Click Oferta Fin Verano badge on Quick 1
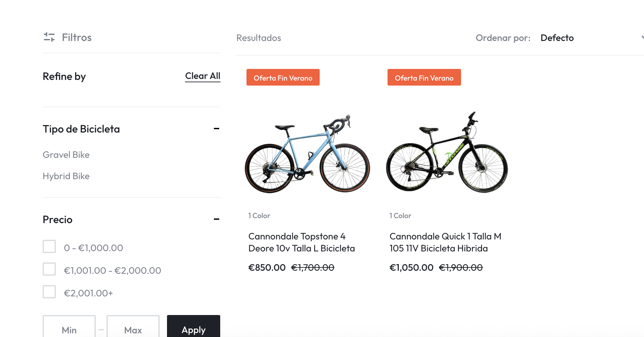 pyautogui.click(x=424, y=78)
